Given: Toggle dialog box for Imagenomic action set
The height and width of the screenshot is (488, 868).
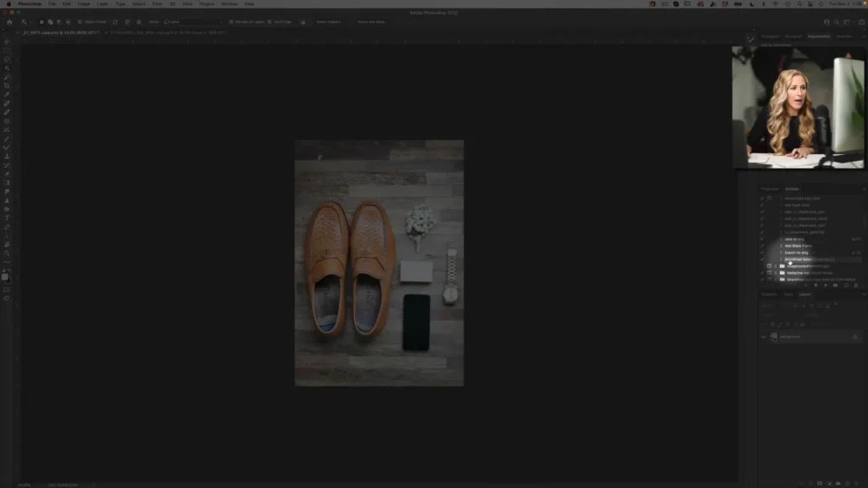Looking at the screenshot, I should 769,266.
